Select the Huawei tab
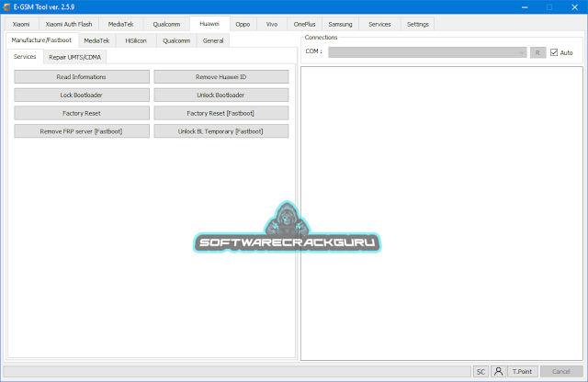588x382 pixels. pos(209,24)
